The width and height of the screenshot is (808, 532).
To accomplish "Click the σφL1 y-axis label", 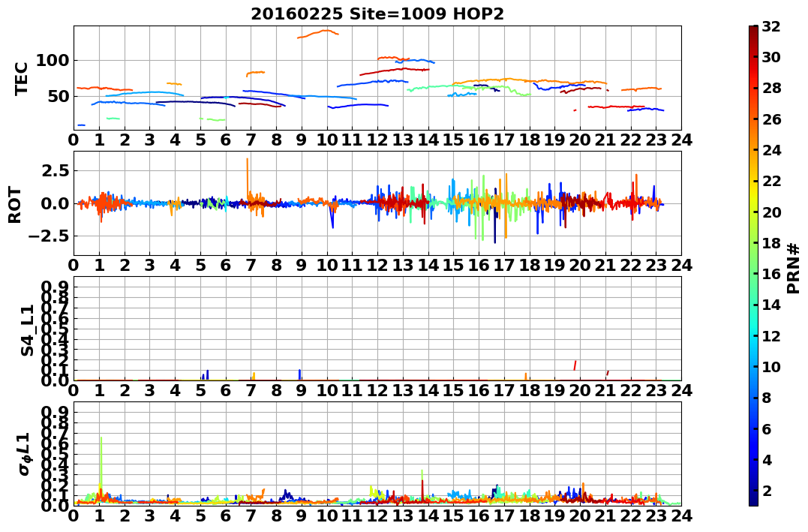I will click(x=25, y=454).
